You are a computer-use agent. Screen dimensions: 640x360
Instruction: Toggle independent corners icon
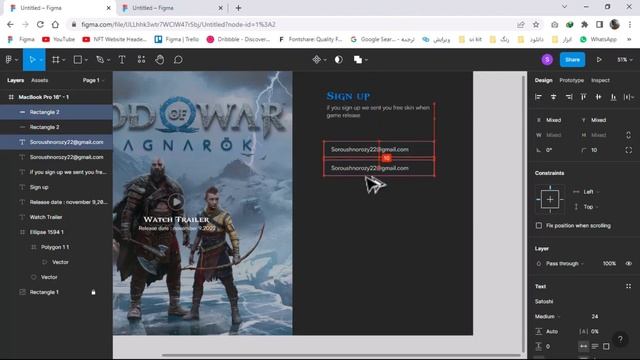[628, 150]
